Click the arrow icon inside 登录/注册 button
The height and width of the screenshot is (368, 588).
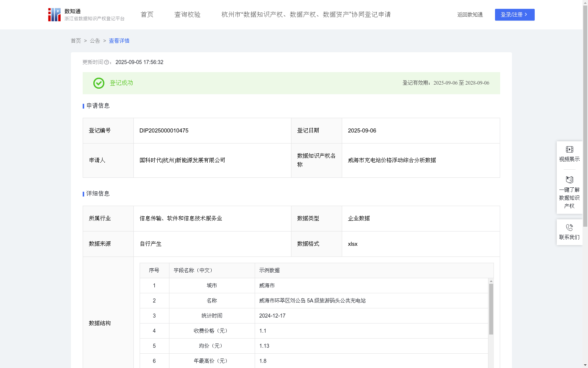(526, 15)
